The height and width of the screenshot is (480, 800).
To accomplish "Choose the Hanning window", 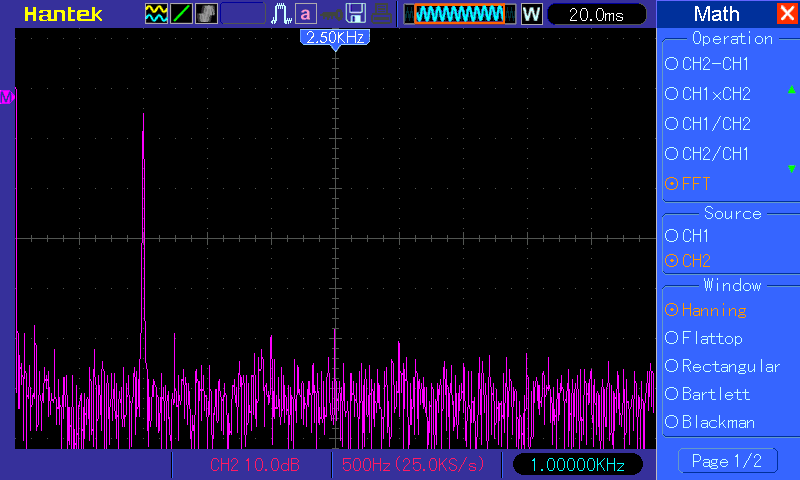I will coord(706,310).
